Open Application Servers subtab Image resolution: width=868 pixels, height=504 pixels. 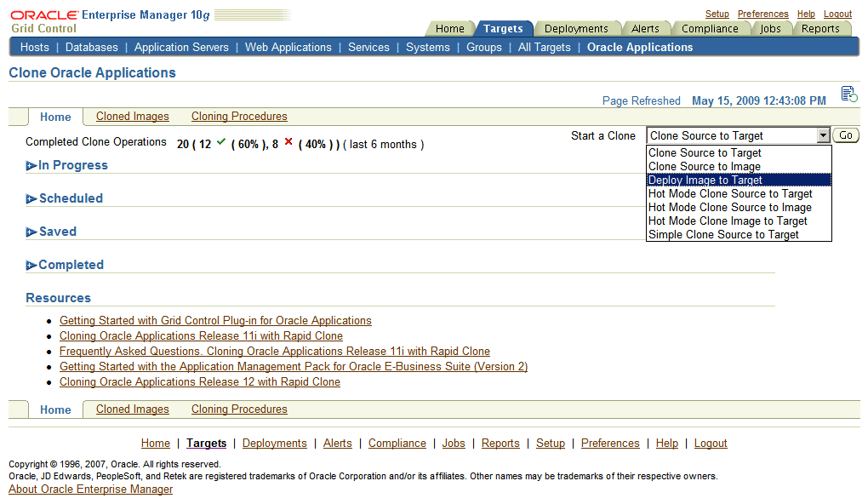click(181, 48)
